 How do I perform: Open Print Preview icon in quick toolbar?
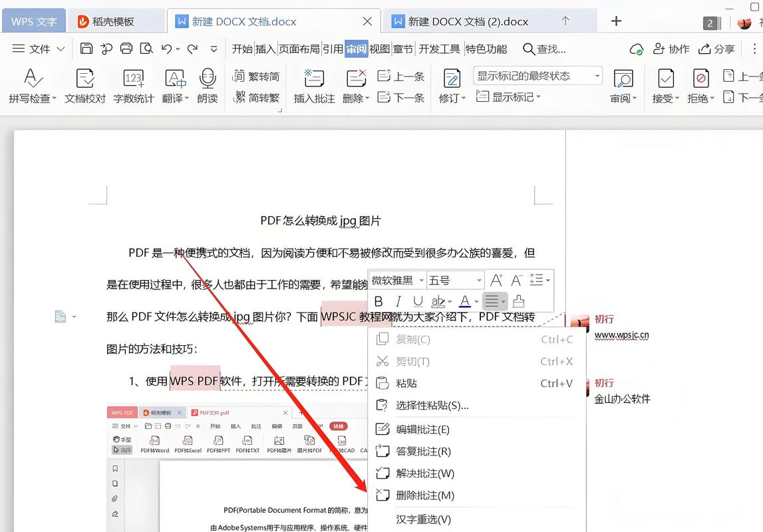146,48
